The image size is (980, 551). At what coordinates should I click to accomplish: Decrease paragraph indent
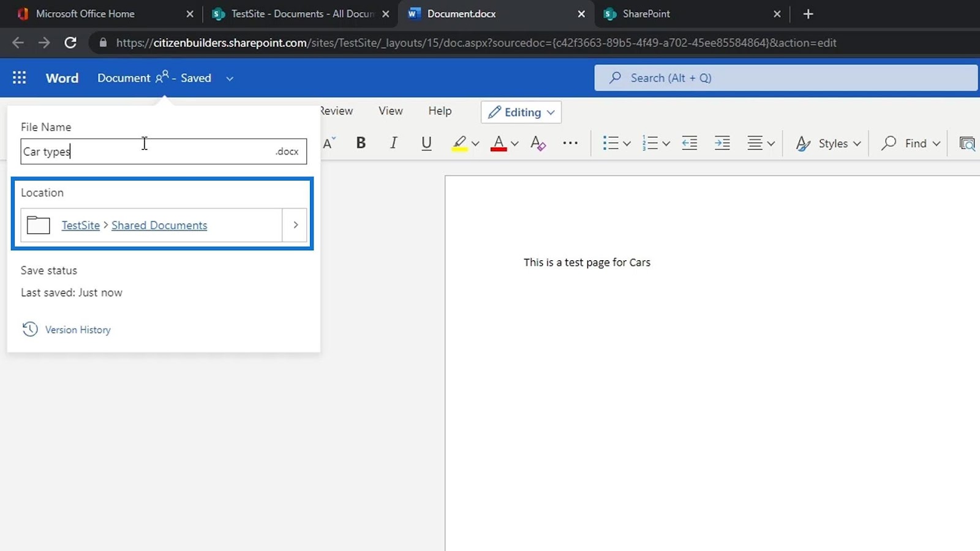click(690, 143)
